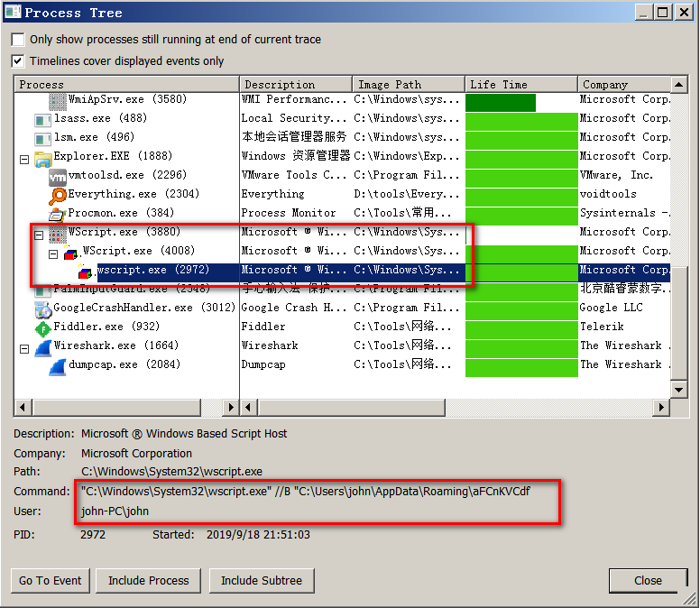Viewport: 700px width, 608px height.
Task: Click the D:\tools\Every... image path cell
Action: coord(406,194)
